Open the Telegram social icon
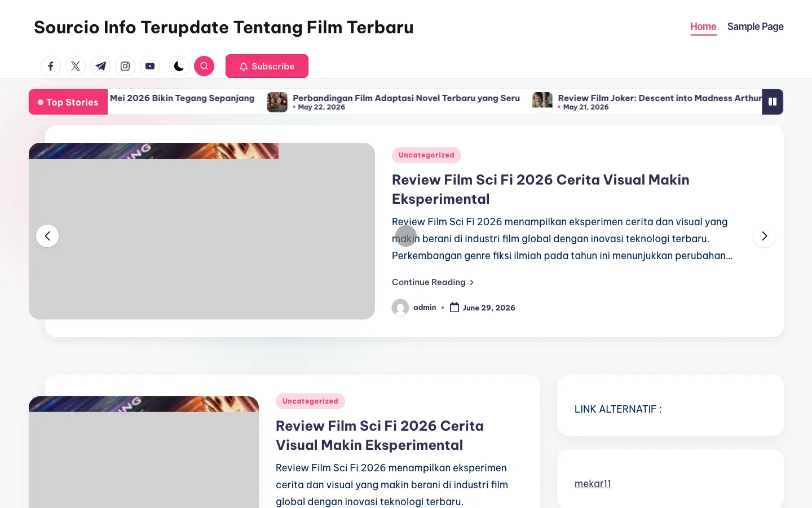 (100, 66)
